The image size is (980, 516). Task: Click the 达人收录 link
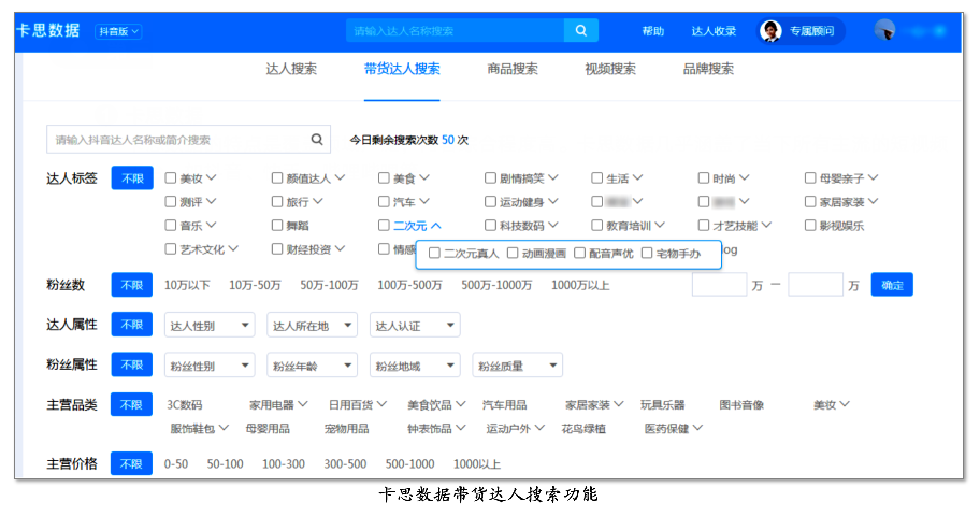pyautogui.click(x=714, y=31)
